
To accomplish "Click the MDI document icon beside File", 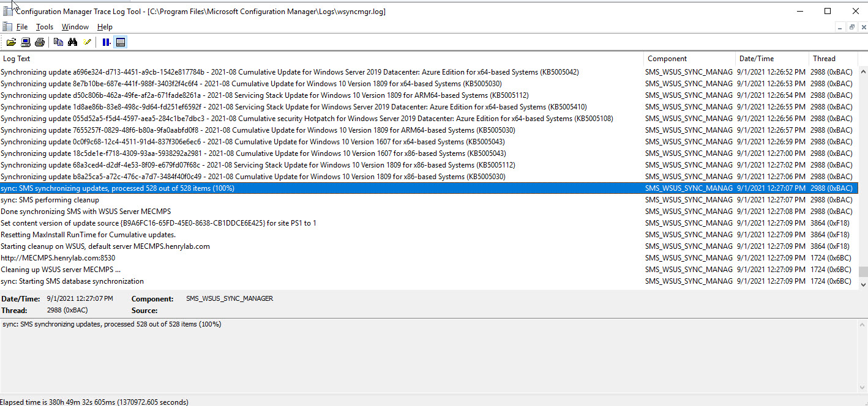I will pos(7,27).
